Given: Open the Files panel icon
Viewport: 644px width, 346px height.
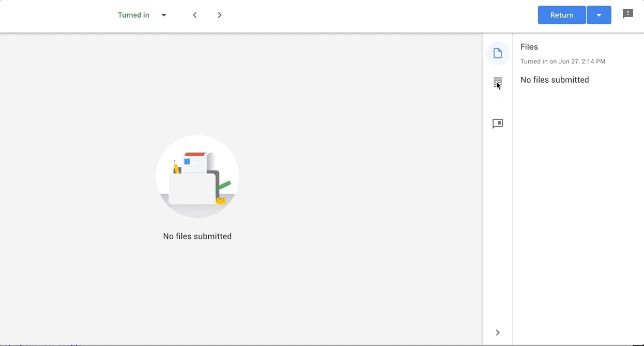Looking at the screenshot, I should point(497,53).
